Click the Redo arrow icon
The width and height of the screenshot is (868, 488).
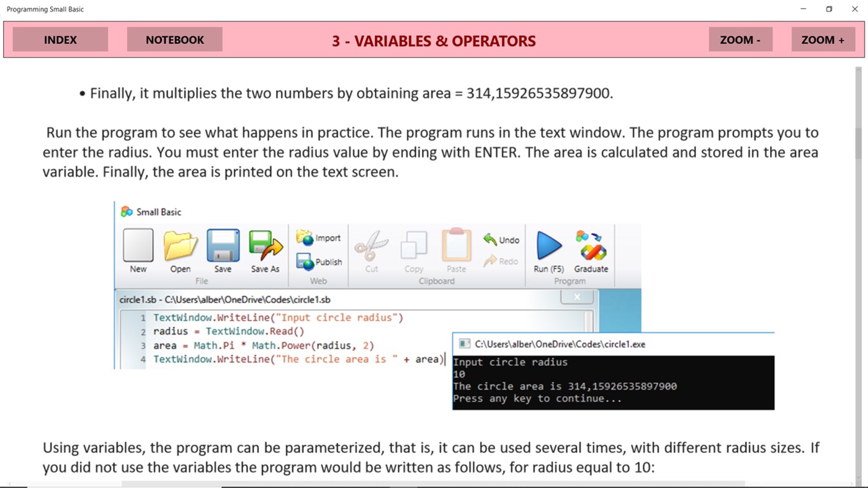490,261
